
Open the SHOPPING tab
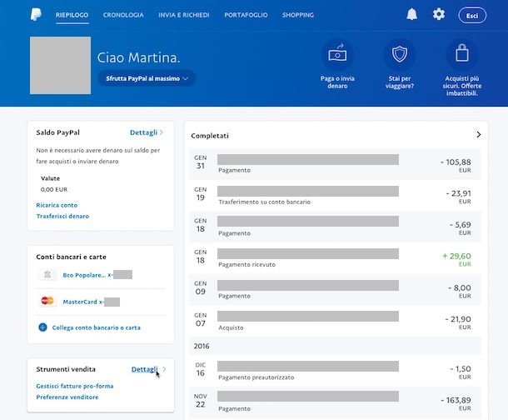(298, 15)
